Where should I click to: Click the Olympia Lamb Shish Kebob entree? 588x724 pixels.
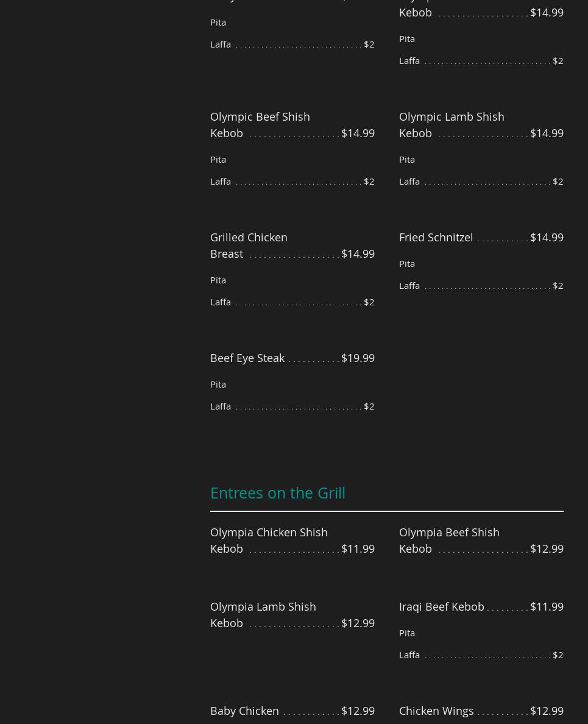click(x=263, y=614)
